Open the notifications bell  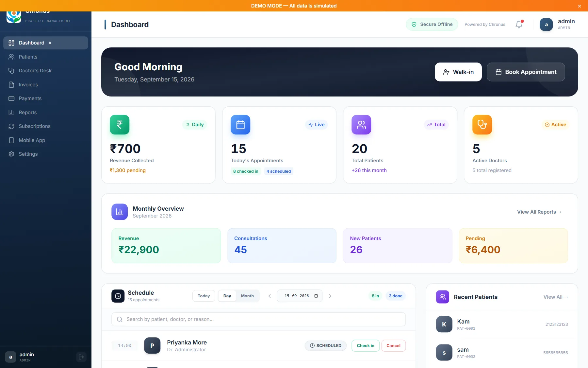519,25
